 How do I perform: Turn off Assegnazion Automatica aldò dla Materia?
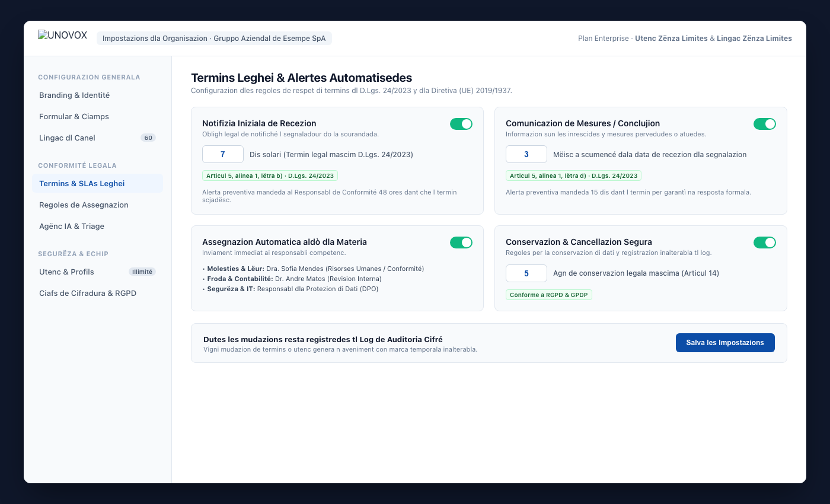461,243
